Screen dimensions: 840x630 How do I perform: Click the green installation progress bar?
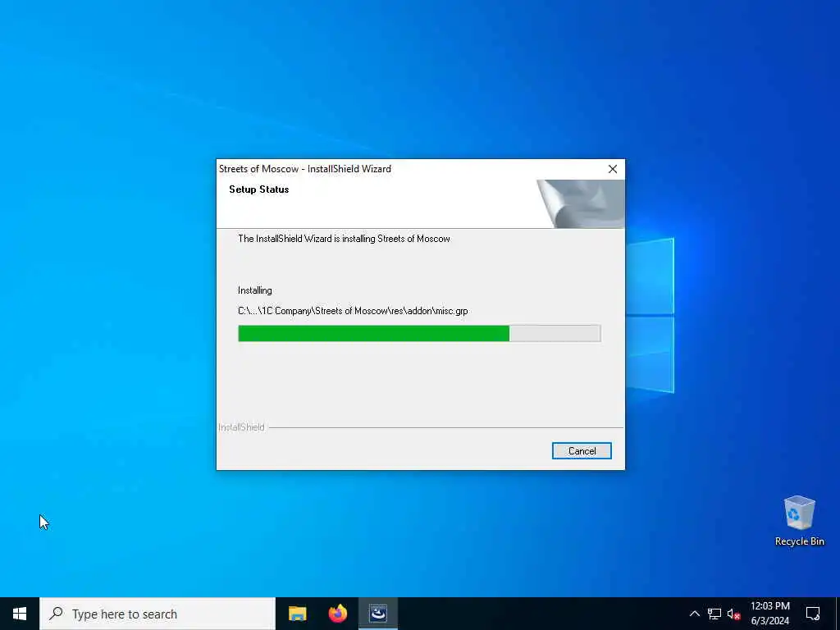point(419,333)
